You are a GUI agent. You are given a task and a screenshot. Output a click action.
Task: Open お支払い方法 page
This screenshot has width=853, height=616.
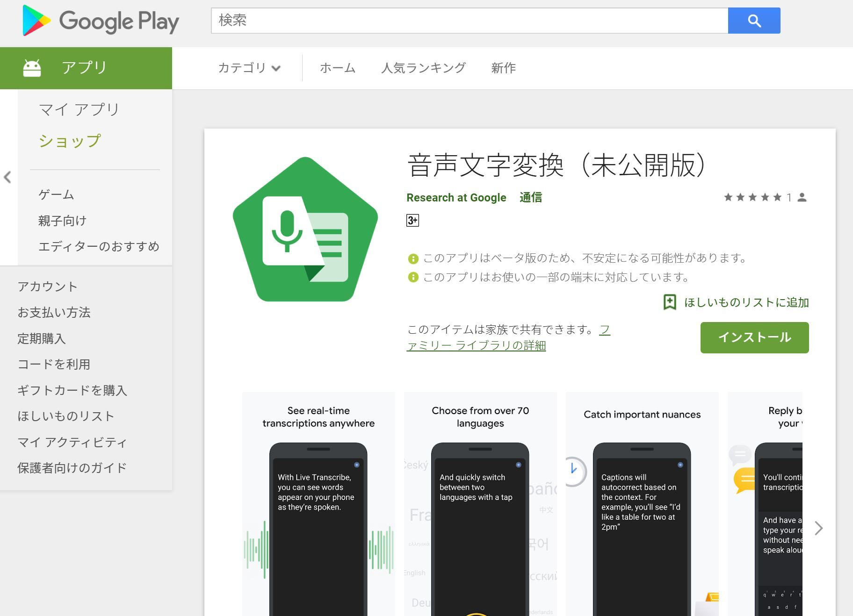pyautogui.click(x=54, y=312)
